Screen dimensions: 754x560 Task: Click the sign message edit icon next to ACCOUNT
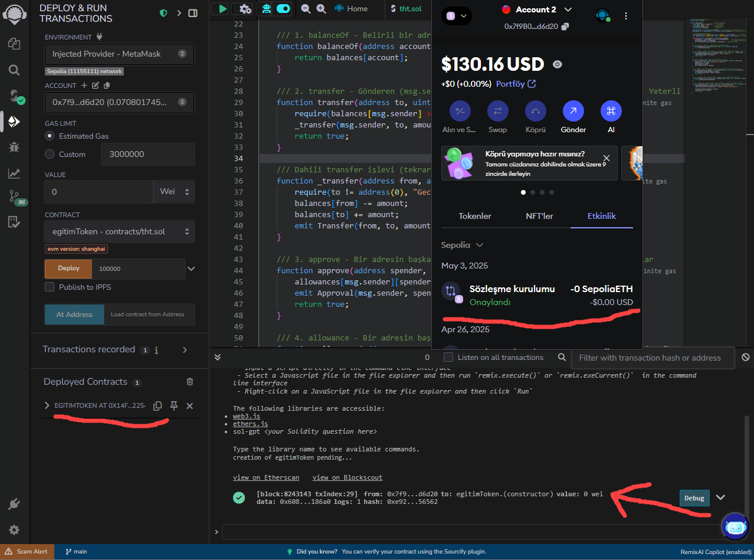tap(96, 86)
